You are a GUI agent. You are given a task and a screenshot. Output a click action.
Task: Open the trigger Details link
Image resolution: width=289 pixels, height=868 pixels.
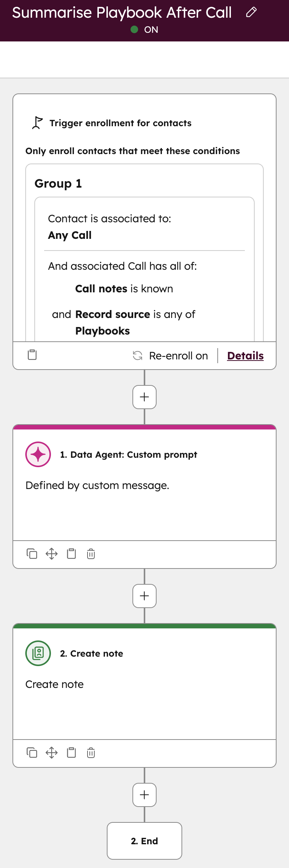(245, 356)
